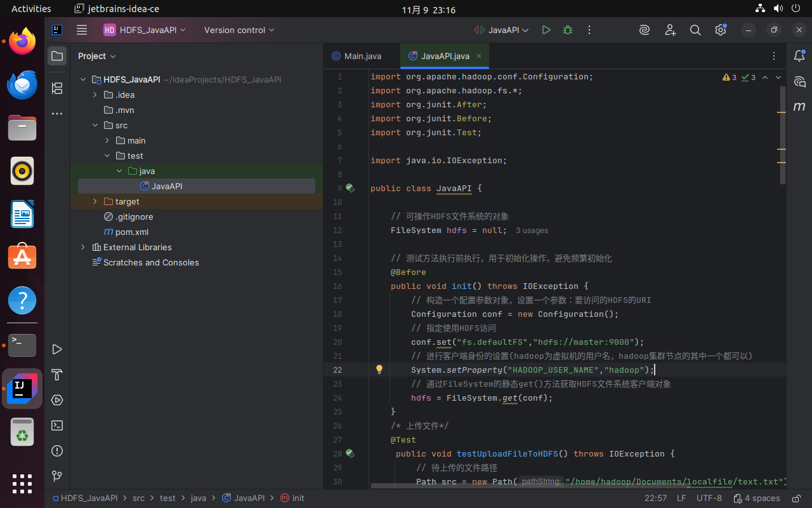
Task: Start debugging with the bug icon
Action: pos(568,30)
